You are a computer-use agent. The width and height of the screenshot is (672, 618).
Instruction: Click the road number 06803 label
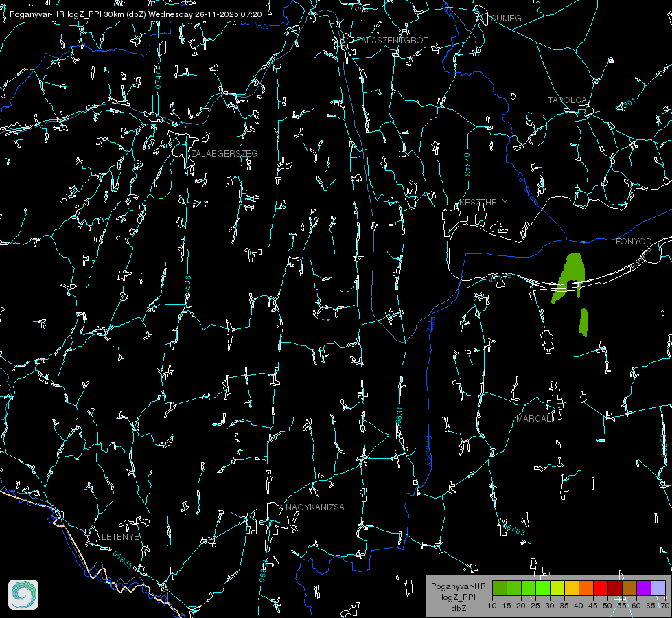(513, 528)
